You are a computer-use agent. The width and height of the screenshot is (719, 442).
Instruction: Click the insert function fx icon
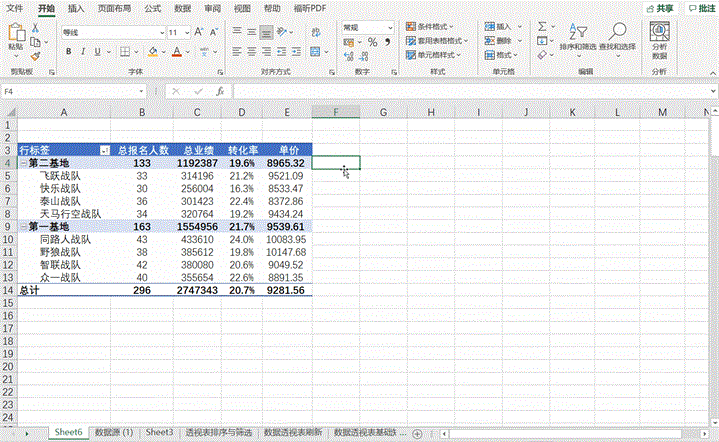220,91
